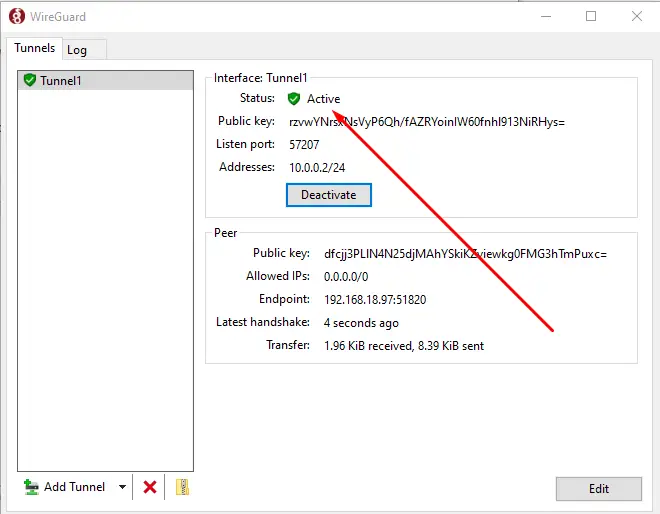Remove selected tunnel with red X icon
Viewport: 660px width, 514px height.
click(x=150, y=487)
